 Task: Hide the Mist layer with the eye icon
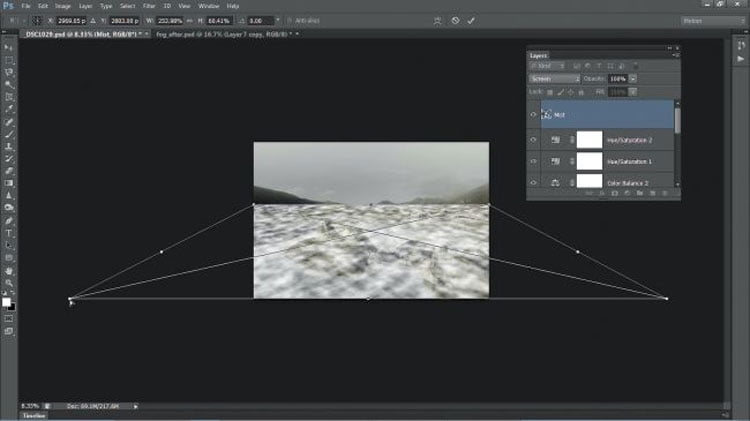point(533,114)
